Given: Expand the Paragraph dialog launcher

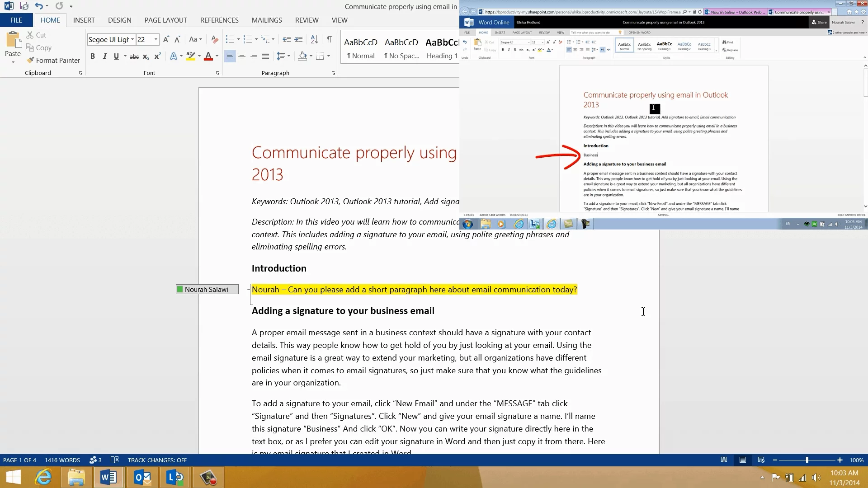Looking at the screenshot, I should (334, 73).
